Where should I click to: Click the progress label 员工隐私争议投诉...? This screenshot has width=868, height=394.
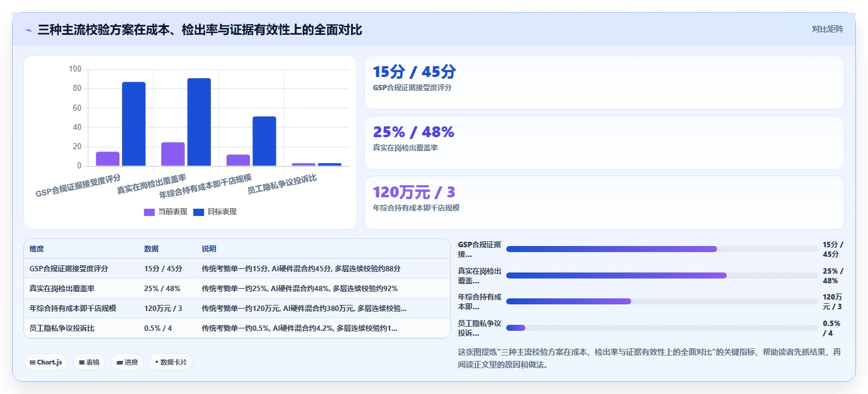(480, 328)
